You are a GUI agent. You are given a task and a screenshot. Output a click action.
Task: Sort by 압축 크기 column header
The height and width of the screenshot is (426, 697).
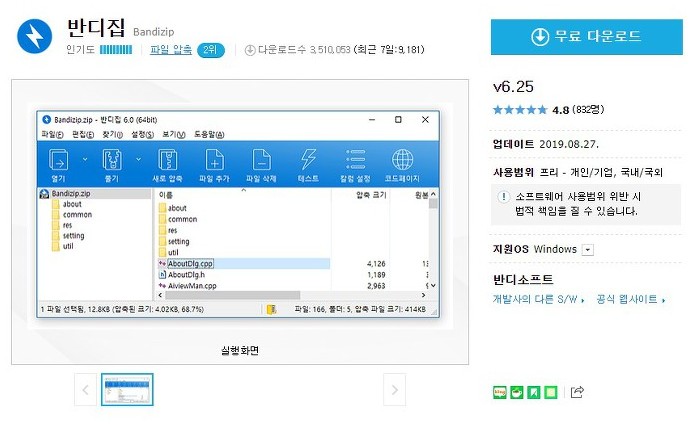pos(371,195)
